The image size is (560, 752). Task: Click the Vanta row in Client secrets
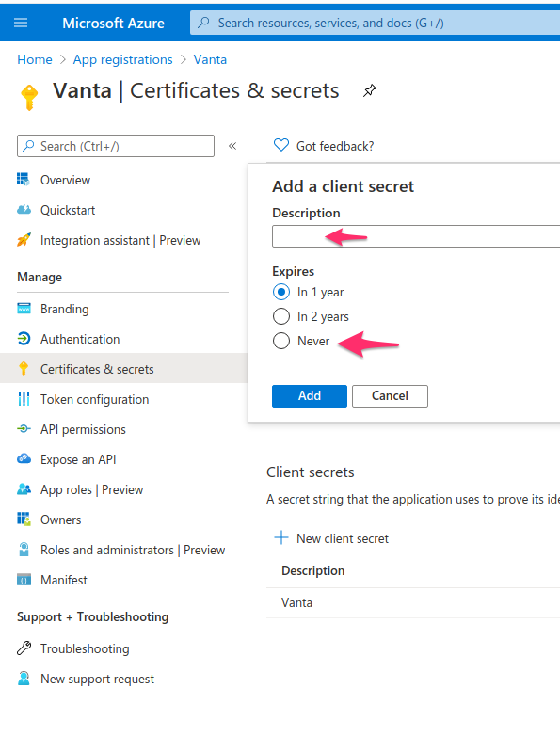pos(413,603)
